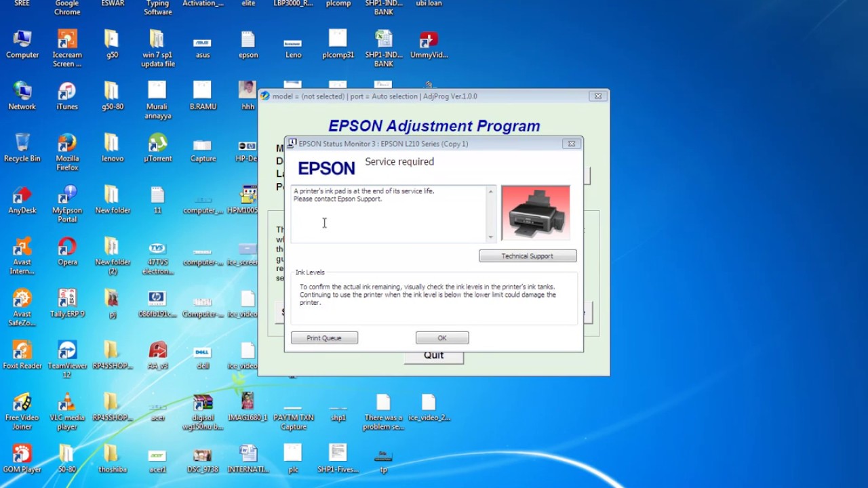Screen dimensions: 868x488
Task: Select the Avast SafeZone shortcut
Action: [x=22, y=308]
